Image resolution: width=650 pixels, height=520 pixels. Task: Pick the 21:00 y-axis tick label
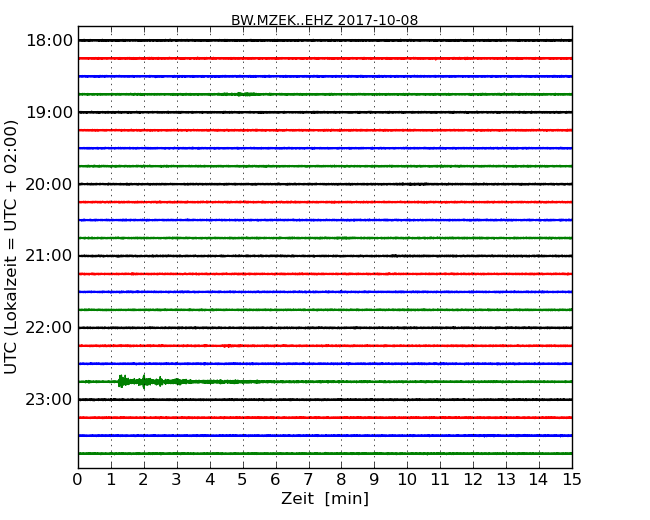tap(49, 256)
